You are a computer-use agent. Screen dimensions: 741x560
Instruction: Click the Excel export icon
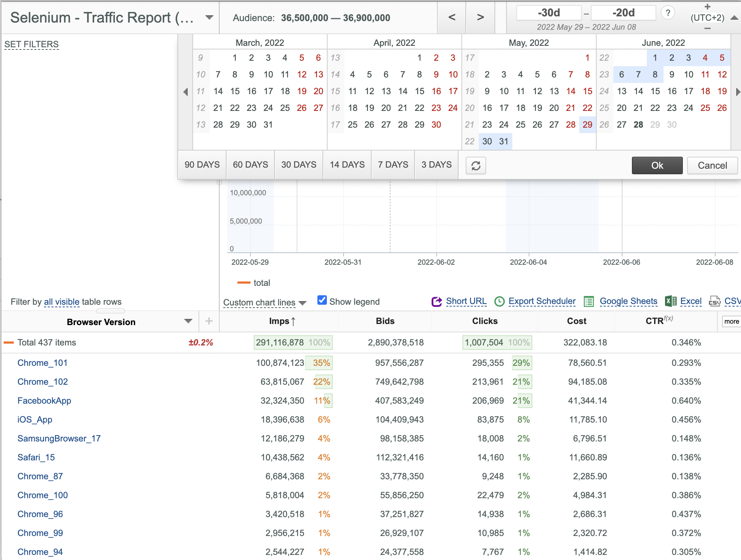pyautogui.click(x=670, y=301)
